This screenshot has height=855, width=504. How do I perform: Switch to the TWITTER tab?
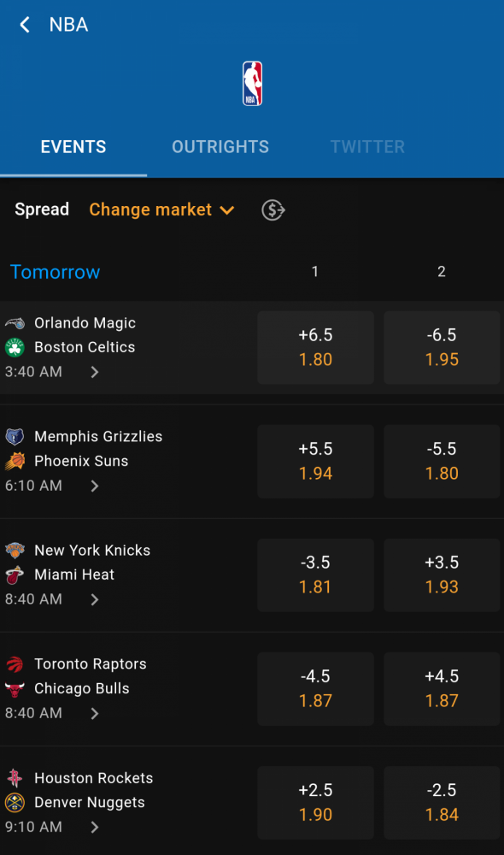point(367,147)
